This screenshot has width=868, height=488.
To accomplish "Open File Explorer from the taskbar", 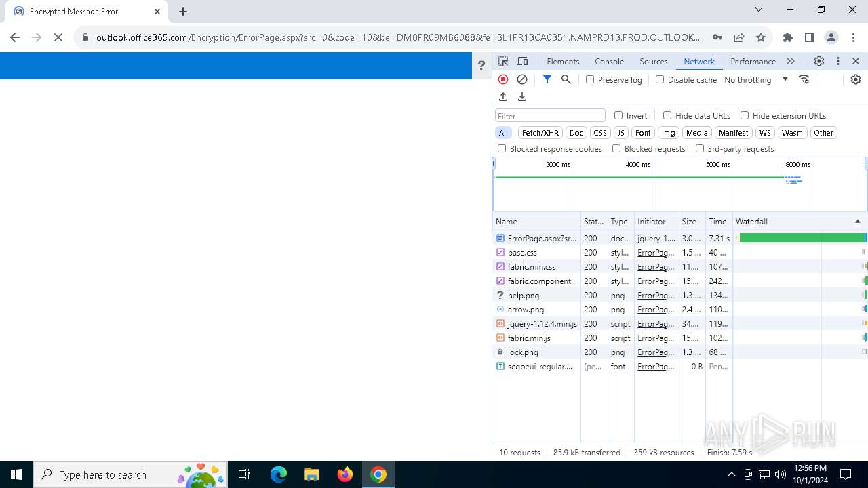I will (311, 474).
